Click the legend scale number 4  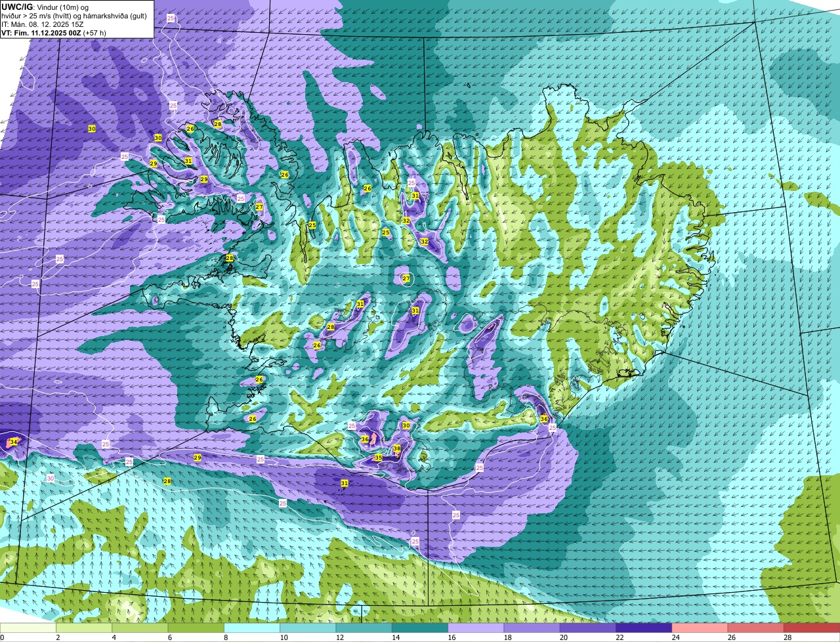114,637
